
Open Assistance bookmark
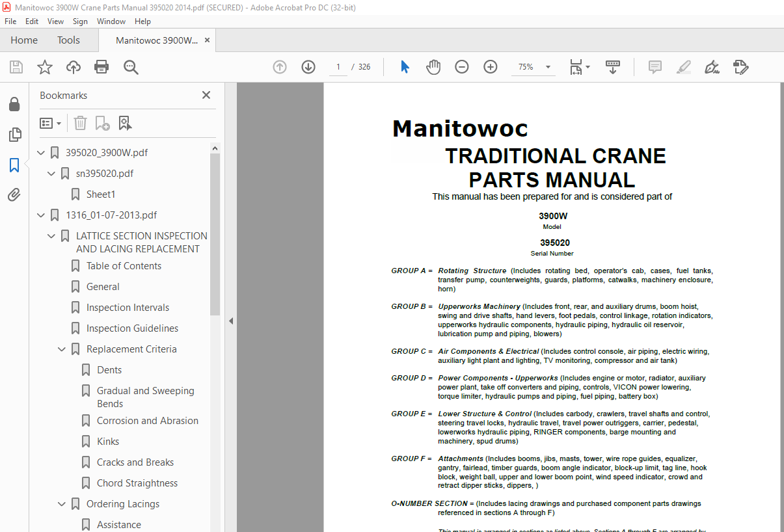click(x=119, y=525)
